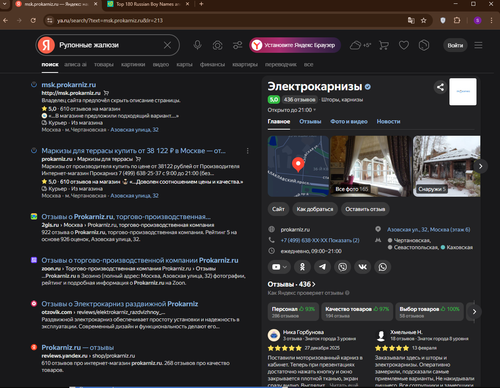
Task: Open a new browser tab
Action: [x=201, y=4]
